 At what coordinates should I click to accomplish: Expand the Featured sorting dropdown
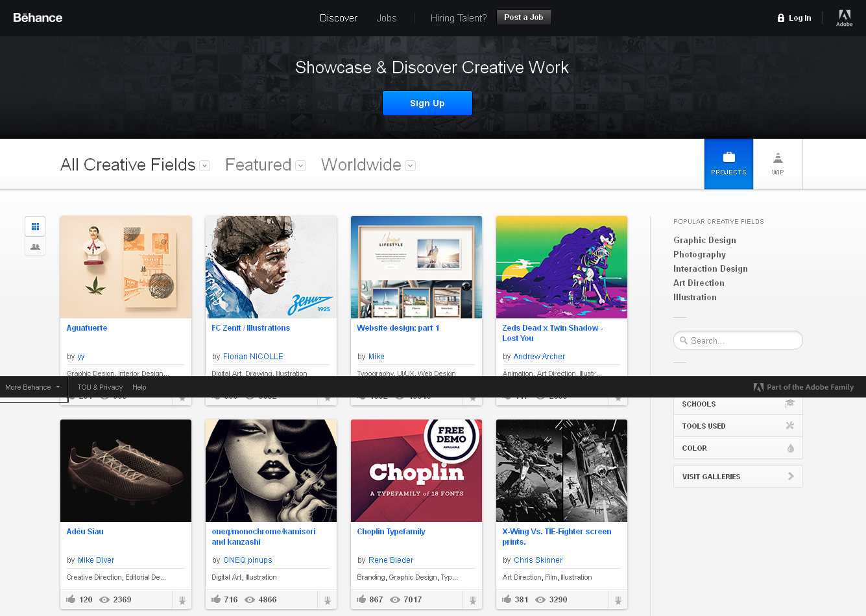pos(300,165)
